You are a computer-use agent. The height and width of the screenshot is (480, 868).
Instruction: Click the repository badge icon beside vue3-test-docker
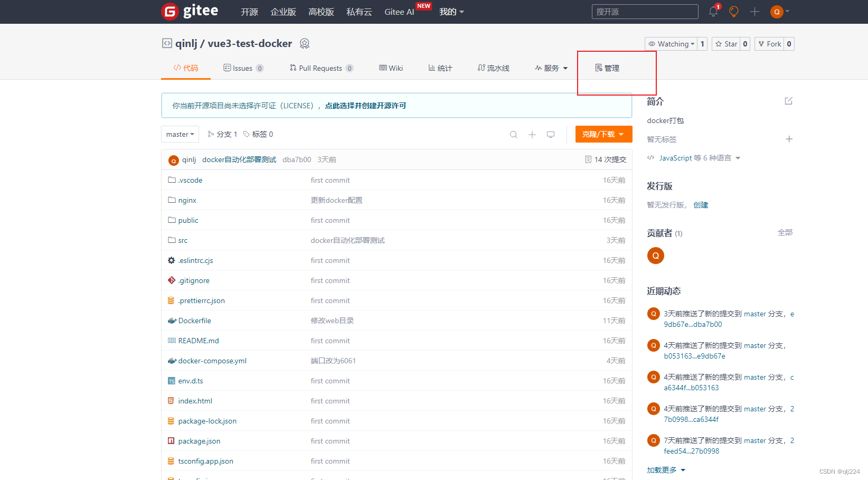pos(305,43)
